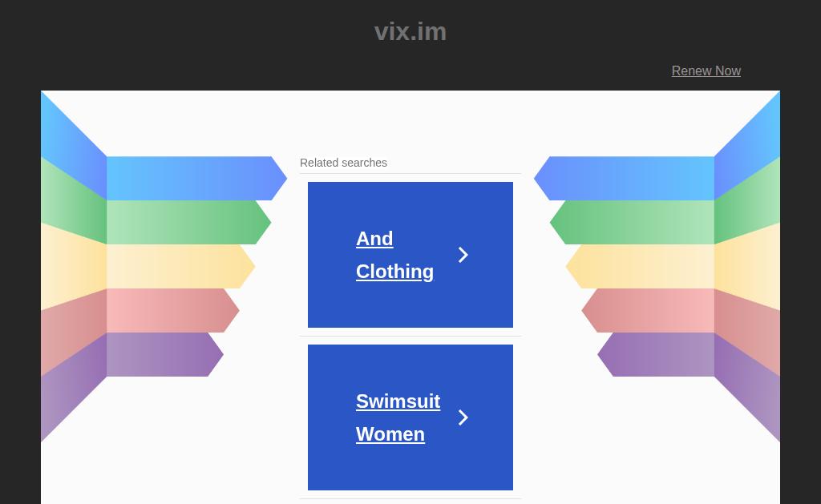This screenshot has height=504, width=821.
Task: Click the right blue arrow banner
Action: (x=624, y=179)
